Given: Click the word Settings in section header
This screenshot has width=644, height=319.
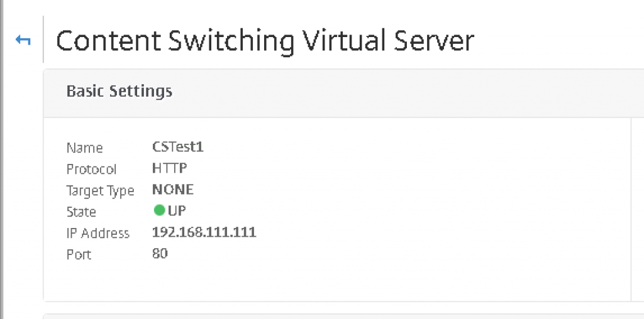Looking at the screenshot, I should (x=140, y=92).
